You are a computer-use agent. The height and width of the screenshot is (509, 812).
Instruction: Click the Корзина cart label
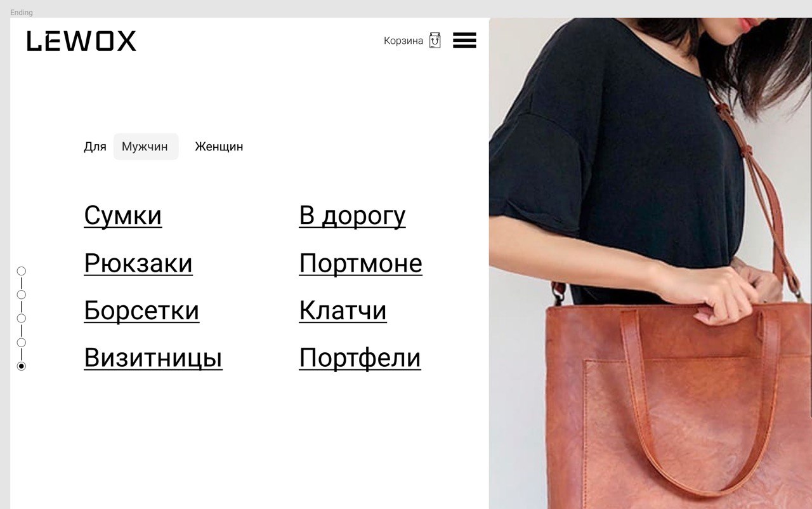click(x=403, y=41)
